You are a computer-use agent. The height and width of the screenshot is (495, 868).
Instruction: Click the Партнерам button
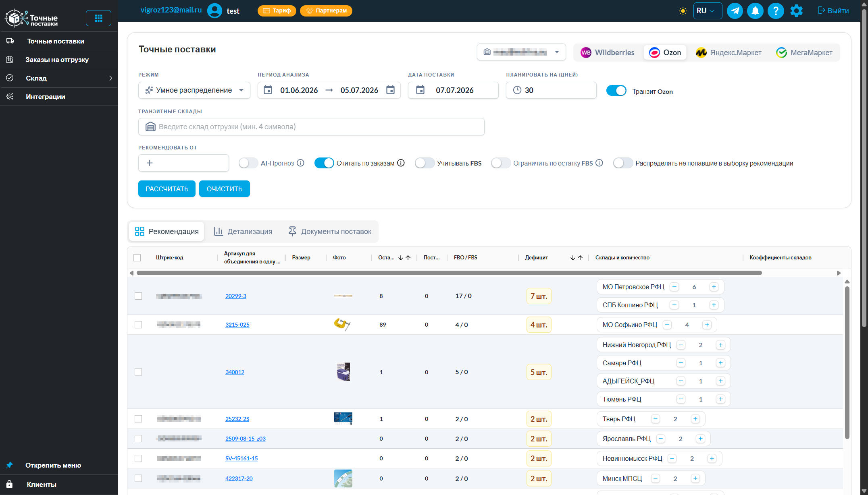[326, 11]
